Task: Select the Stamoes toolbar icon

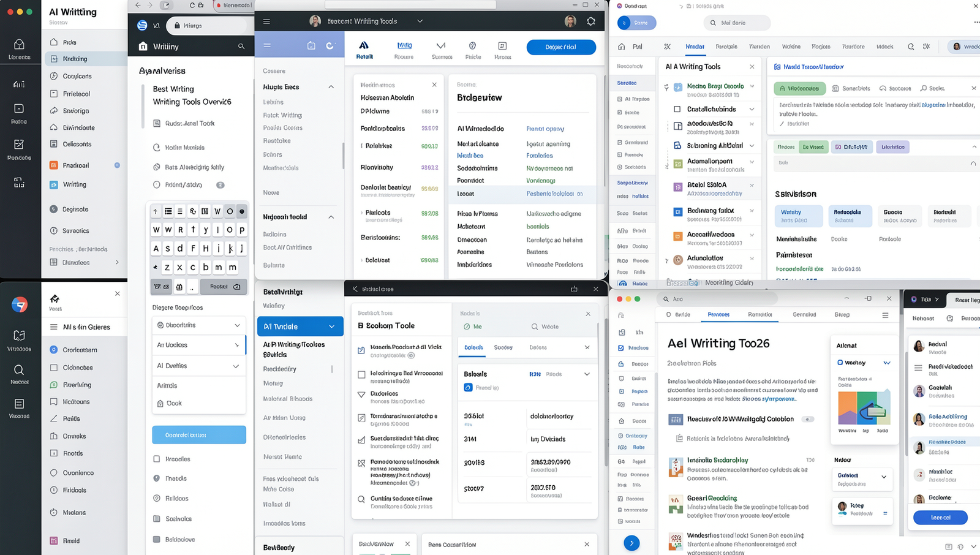Action: pos(442,50)
